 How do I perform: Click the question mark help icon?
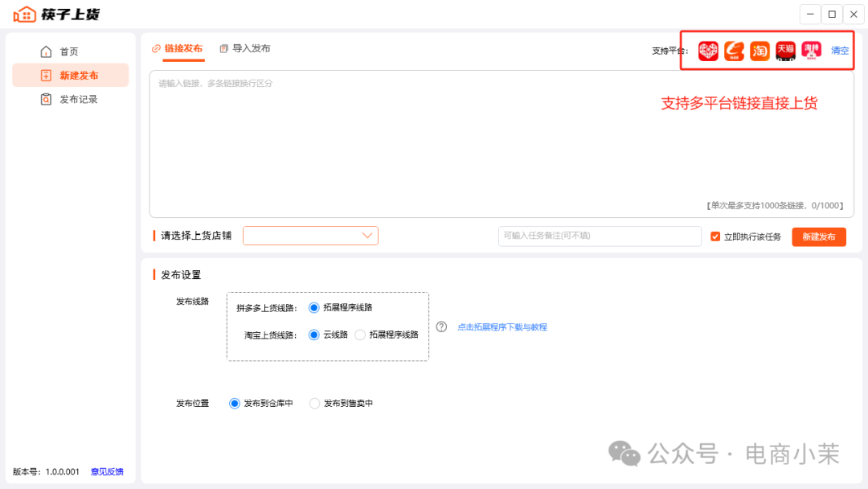pos(441,327)
